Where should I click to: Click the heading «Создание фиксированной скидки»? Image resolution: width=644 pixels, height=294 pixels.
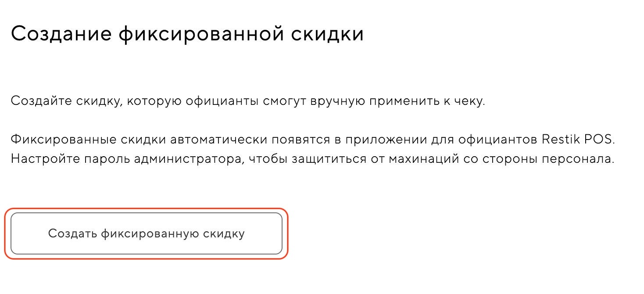[187, 34]
